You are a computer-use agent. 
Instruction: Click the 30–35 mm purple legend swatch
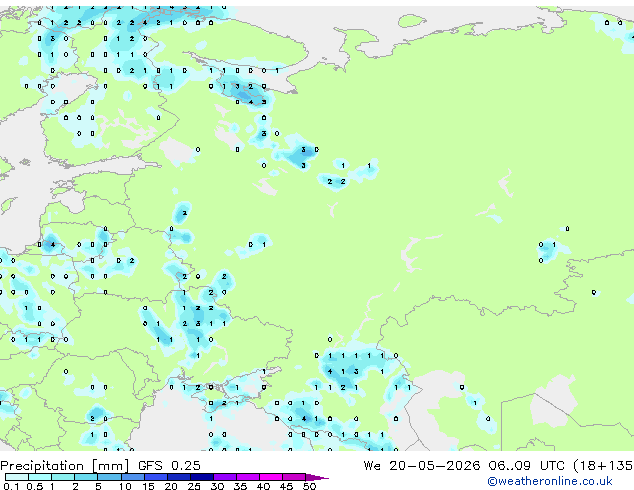224,477
